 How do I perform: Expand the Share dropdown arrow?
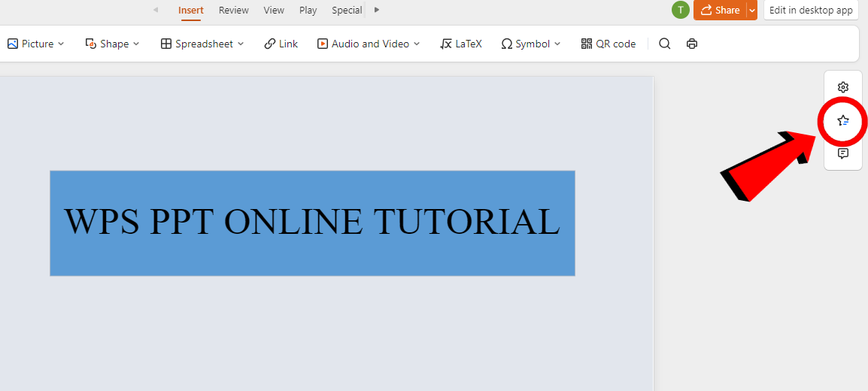pos(751,10)
